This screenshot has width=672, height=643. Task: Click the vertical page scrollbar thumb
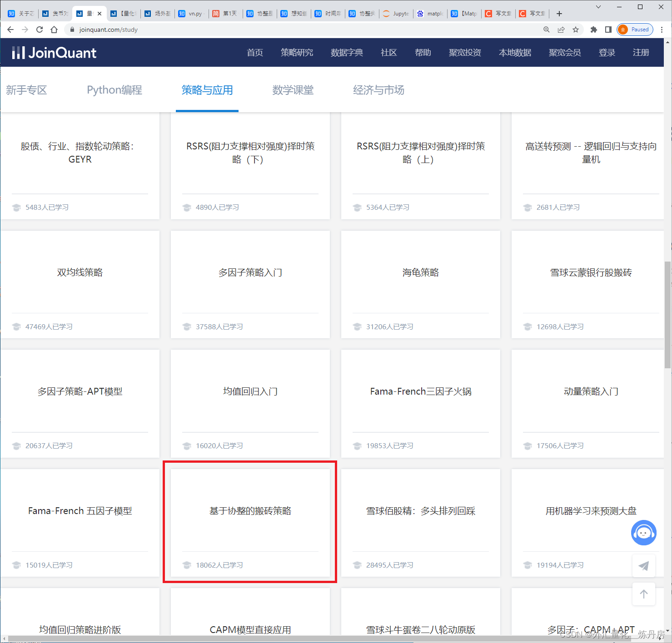point(667,314)
